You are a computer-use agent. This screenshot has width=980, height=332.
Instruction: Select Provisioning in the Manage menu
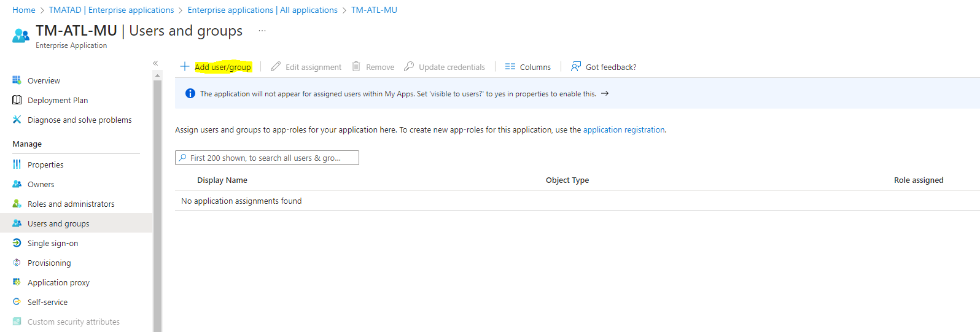tap(49, 263)
